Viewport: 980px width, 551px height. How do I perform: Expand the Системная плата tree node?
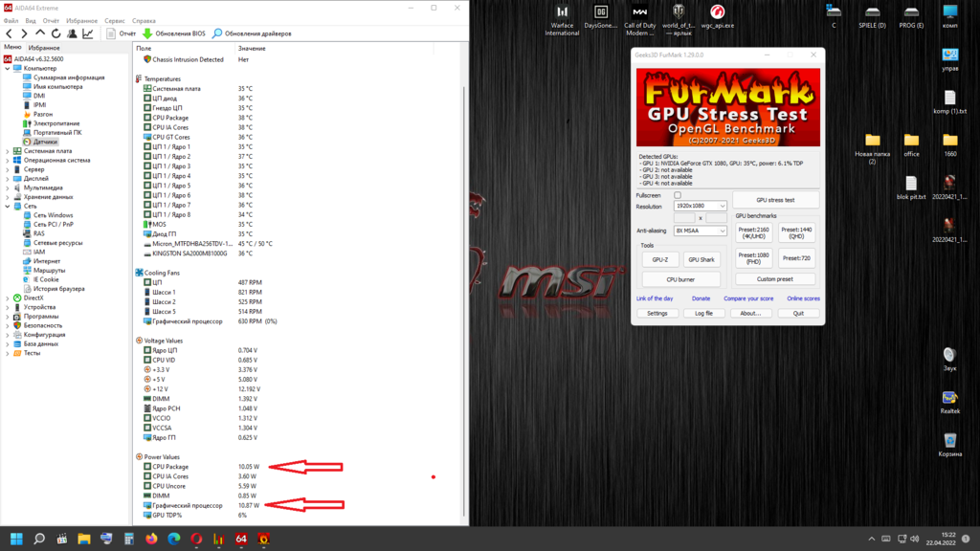click(x=8, y=151)
